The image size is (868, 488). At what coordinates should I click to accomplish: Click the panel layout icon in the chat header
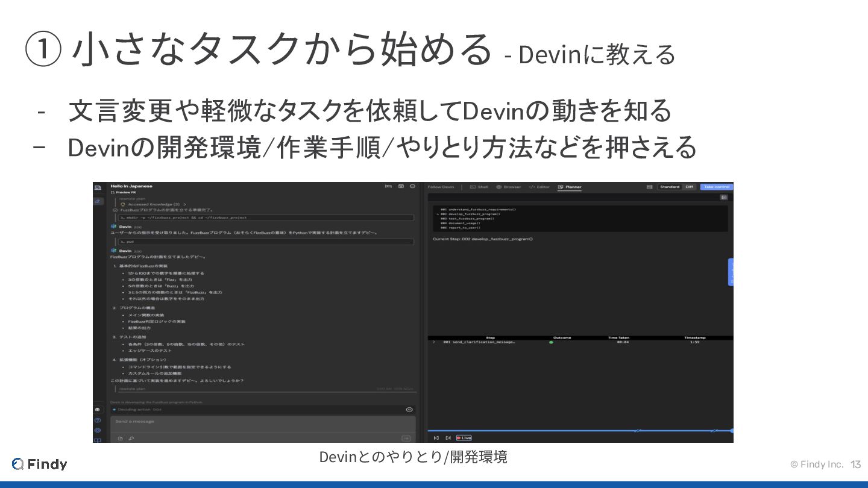point(401,187)
